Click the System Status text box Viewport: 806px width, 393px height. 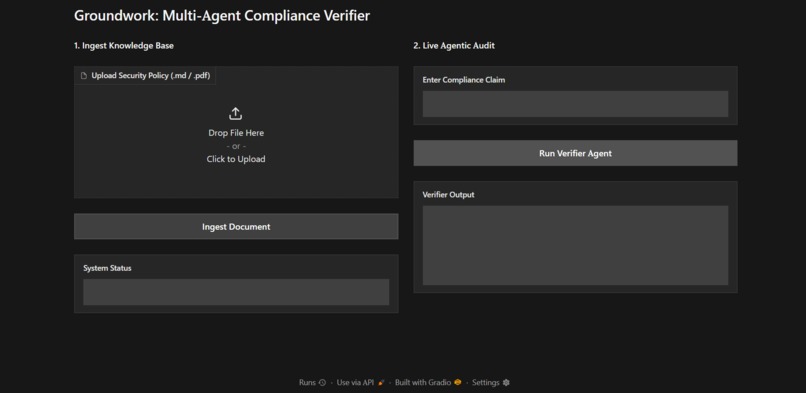tap(236, 292)
